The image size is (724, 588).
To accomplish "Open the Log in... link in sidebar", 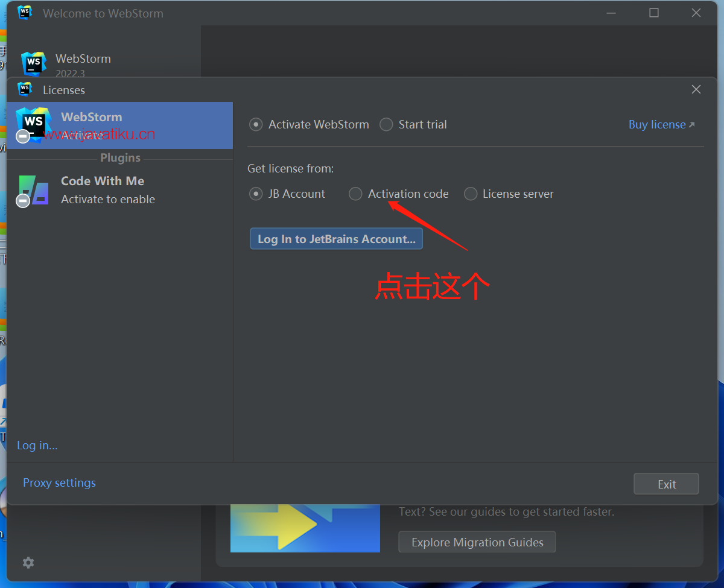I will point(37,445).
